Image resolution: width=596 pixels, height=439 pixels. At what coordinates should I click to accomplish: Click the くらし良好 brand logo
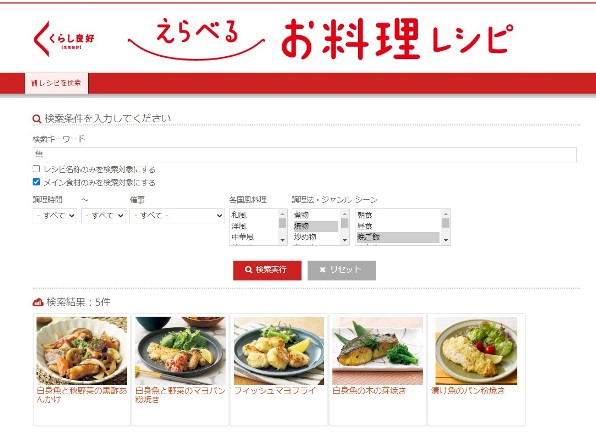[x=64, y=39]
